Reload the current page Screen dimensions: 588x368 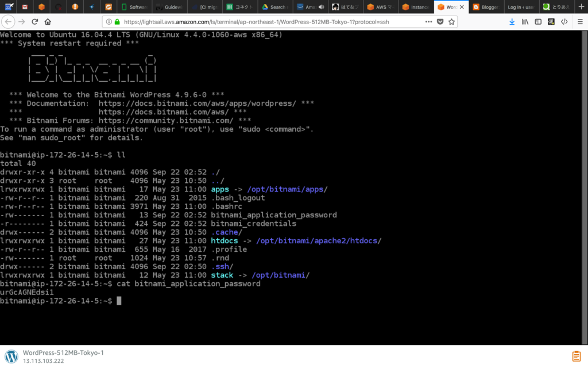pyautogui.click(x=35, y=22)
